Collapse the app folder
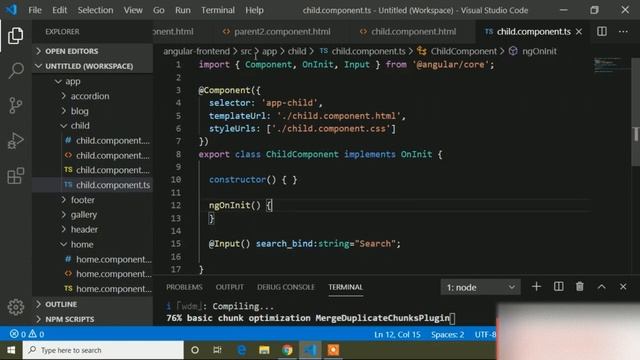The image size is (640, 360). coord(73,81)
